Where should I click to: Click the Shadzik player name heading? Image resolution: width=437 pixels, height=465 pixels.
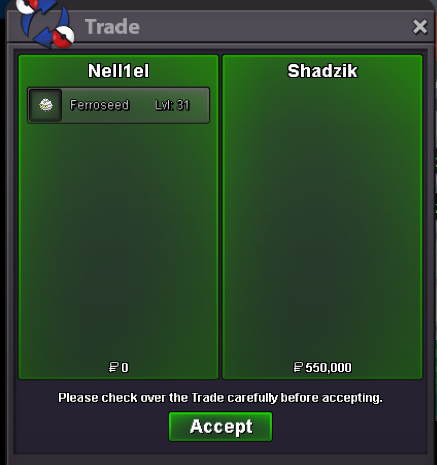click(322, 71)
